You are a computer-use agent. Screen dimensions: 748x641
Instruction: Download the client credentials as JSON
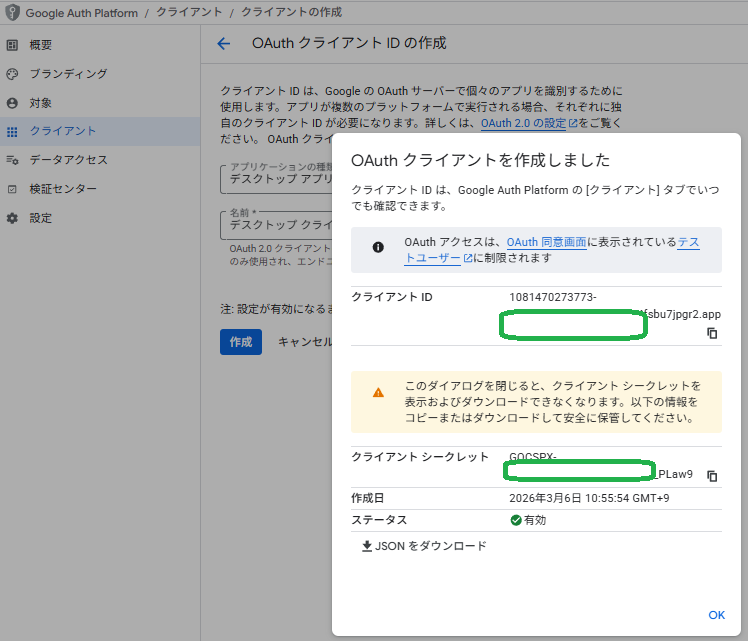424,546
